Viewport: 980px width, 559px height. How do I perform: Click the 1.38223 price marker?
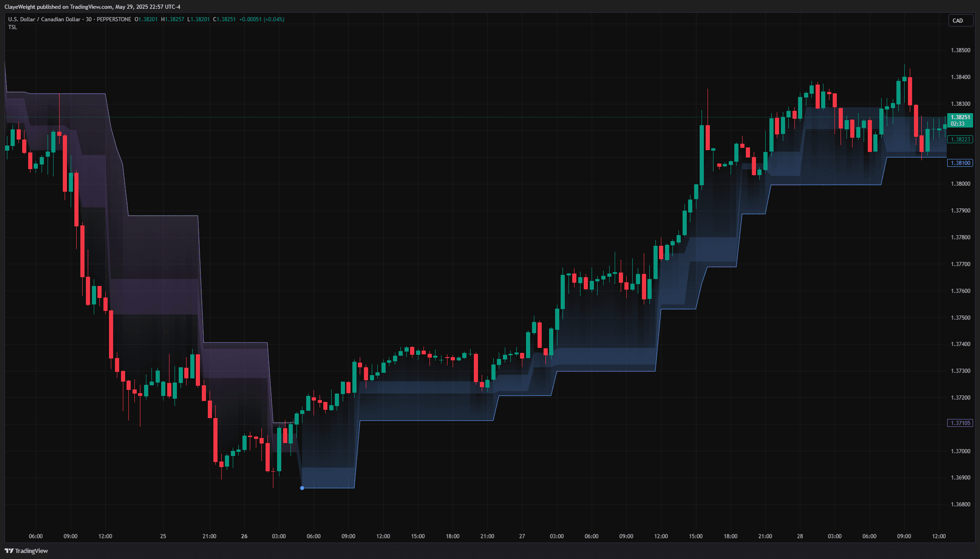960,139
